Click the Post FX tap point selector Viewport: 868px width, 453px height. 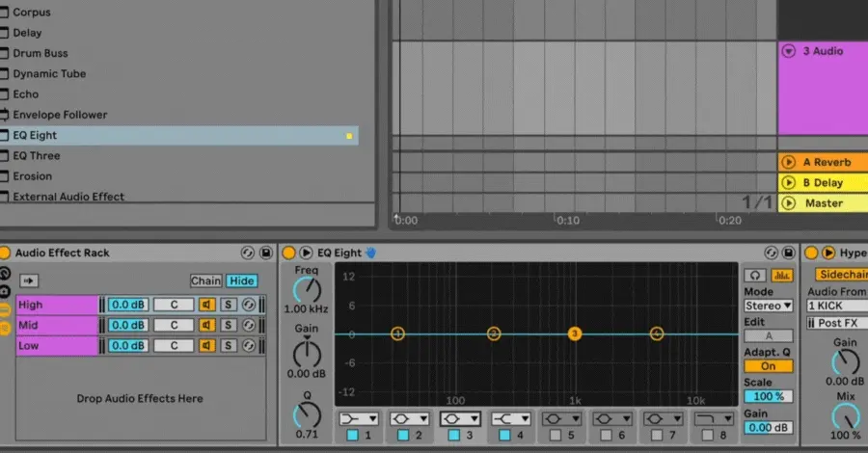(837, 323)
